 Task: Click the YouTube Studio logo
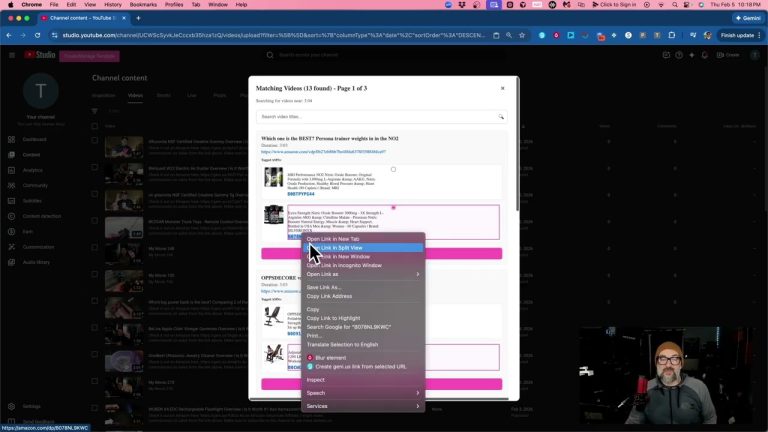pos(40,55)
